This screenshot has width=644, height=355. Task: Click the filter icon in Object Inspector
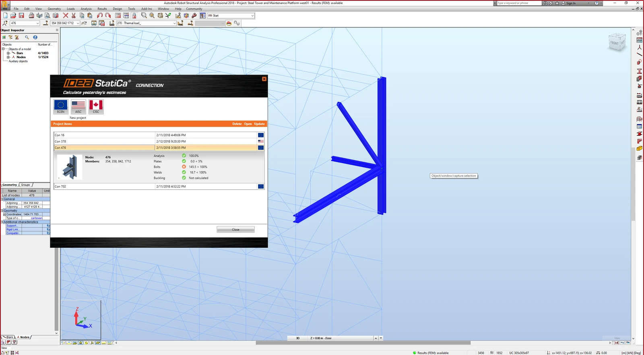coord(10,37)
